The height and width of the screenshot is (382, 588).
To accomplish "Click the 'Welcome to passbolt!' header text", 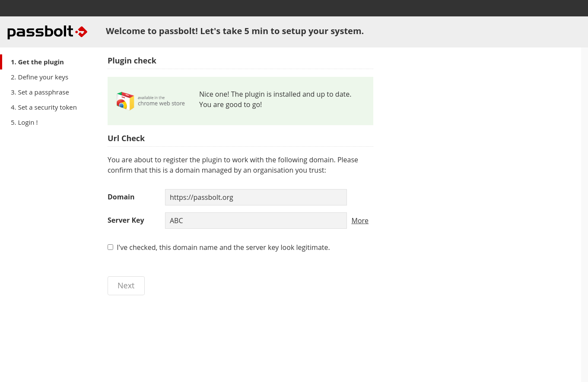I will pyautogui.click(x=235, y=31).
